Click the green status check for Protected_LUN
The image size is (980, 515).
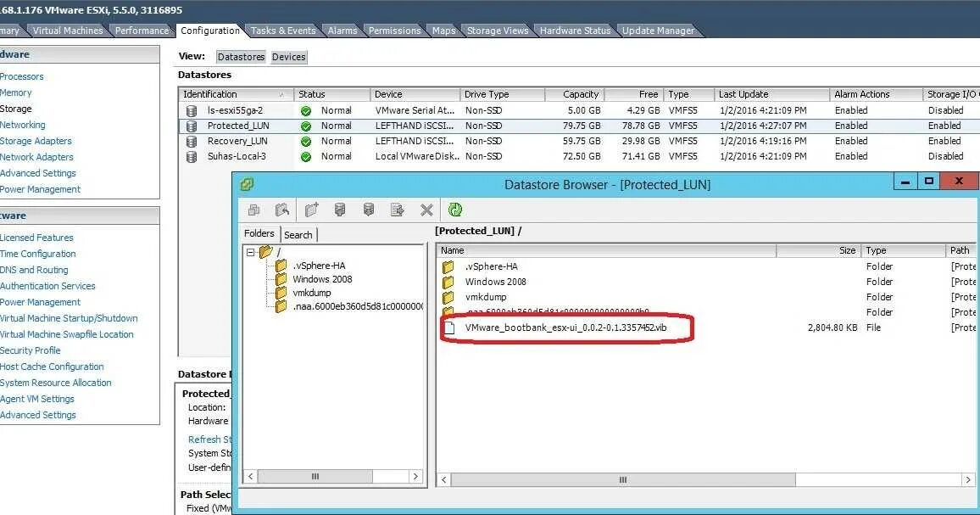point(306,126)
